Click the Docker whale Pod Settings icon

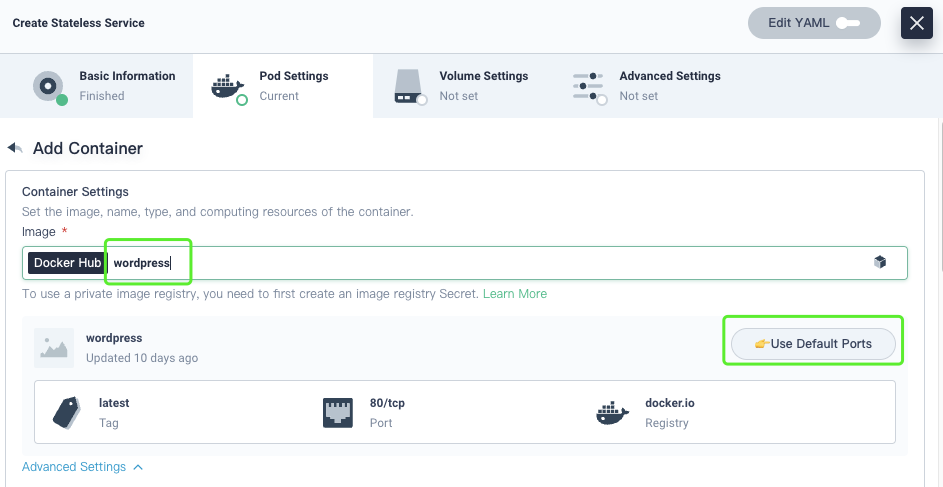[x=228, y=87]
